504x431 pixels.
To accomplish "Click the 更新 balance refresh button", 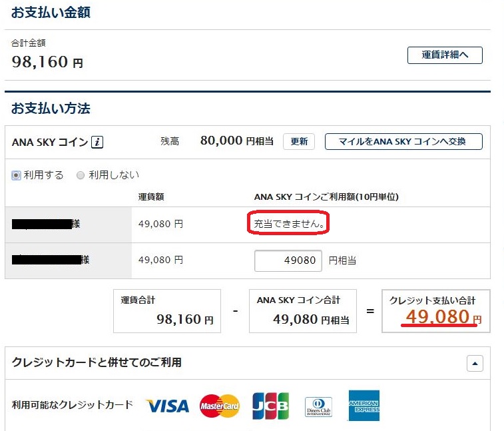I will point(299,141).
